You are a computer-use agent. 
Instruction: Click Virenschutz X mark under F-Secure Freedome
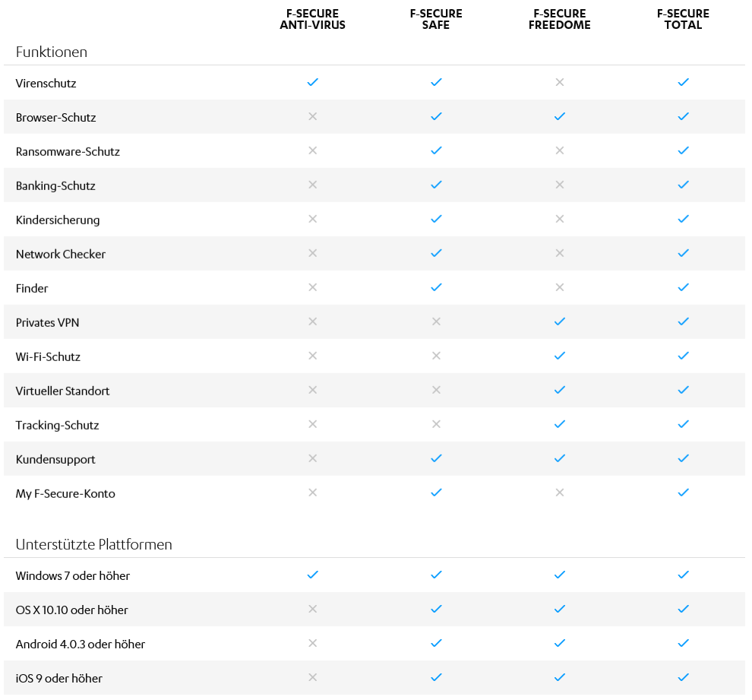click(560, 82)
